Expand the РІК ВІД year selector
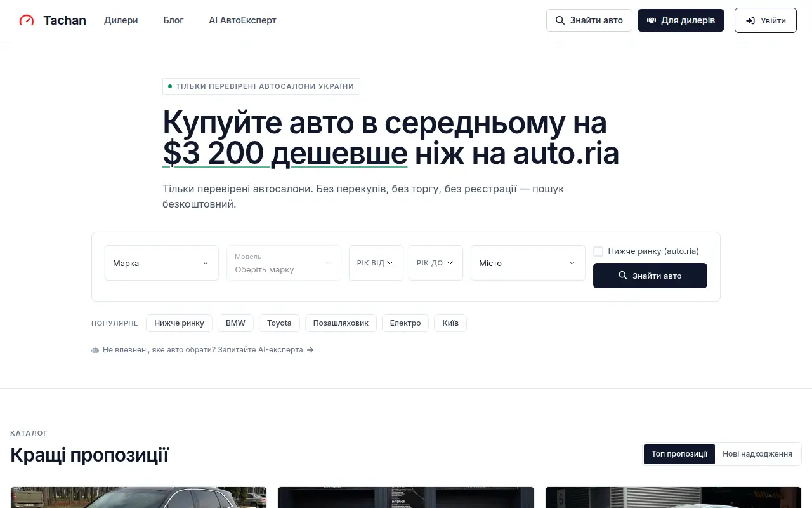The image size is (812, 508). pos(376,263)
